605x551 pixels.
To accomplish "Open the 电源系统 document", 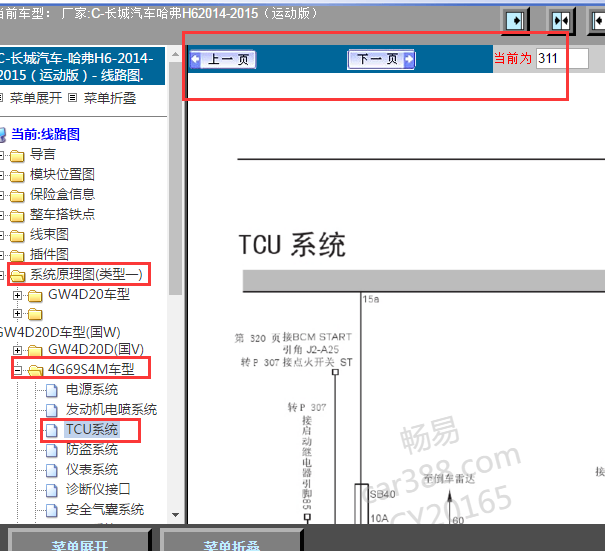I will pos(92,389).
